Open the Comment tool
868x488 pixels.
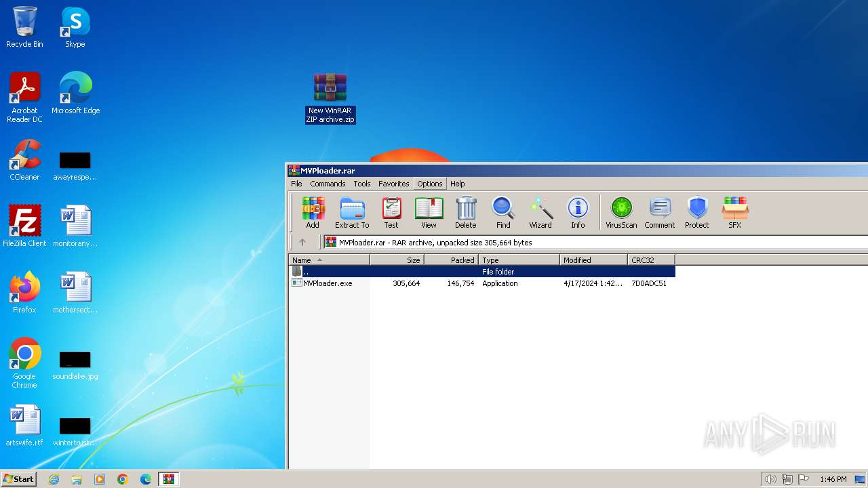pos(660,213)
